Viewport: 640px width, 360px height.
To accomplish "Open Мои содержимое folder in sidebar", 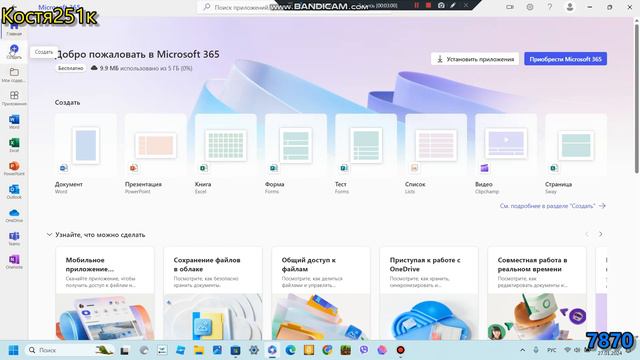I will (14, 75).
